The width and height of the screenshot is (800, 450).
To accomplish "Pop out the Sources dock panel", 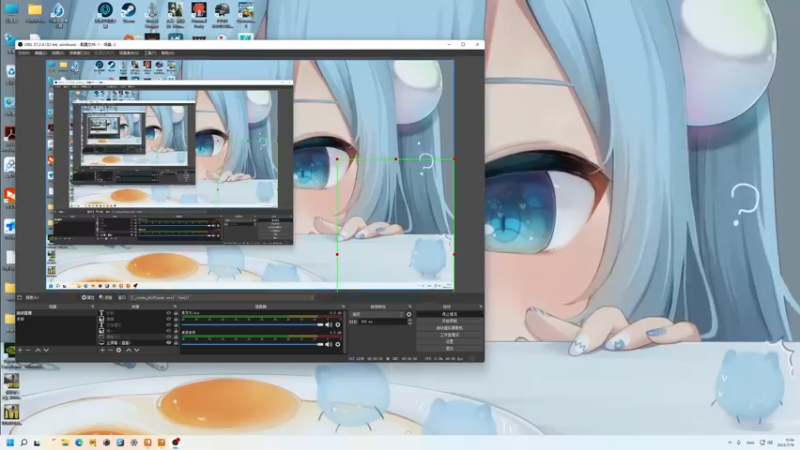I will tap(175, 307).
